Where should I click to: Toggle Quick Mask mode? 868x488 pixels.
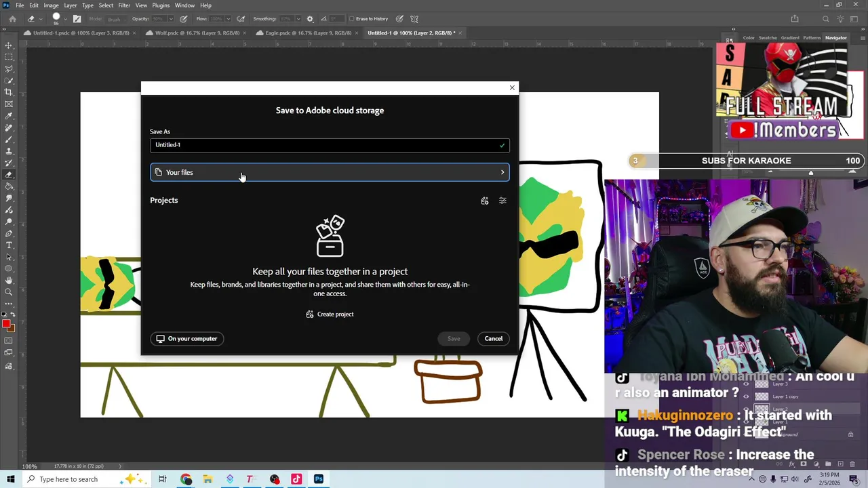(9, 341)
